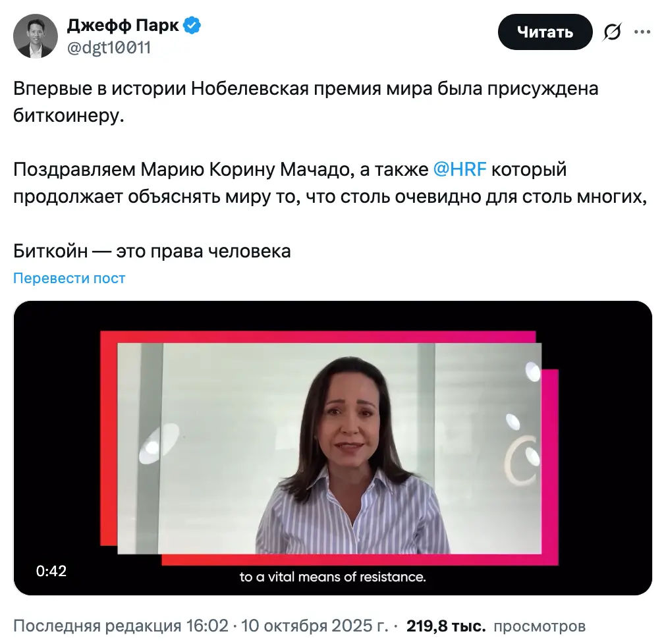Click the first paragraph about Нобелевская премия мира
The image size is (664, 644).
pyautogui.click(x=306, y=101)
